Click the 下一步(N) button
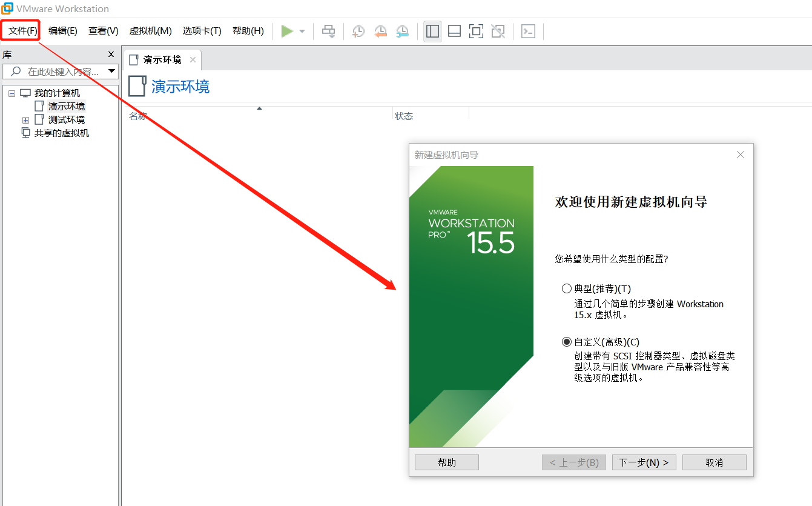 click(x=644, y=462)
